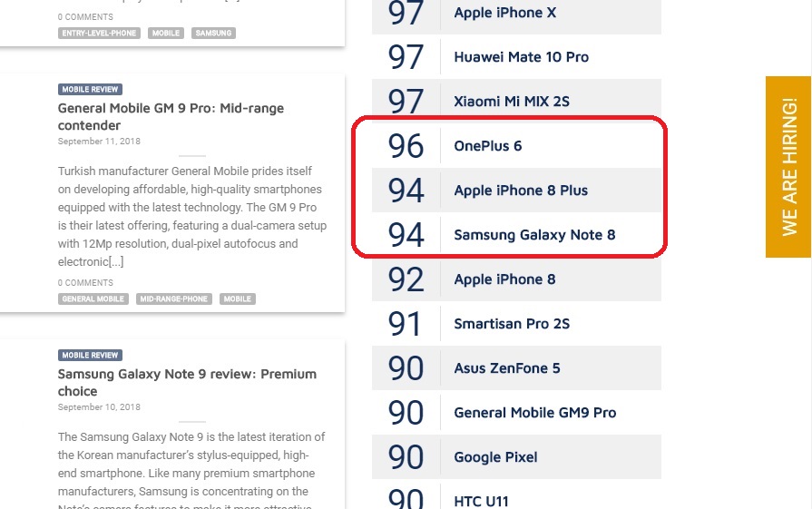Viewport: 812px width, 509px height.
Task: Open the WE ARE HIRING! side banner
Action: tap(788, 167)
